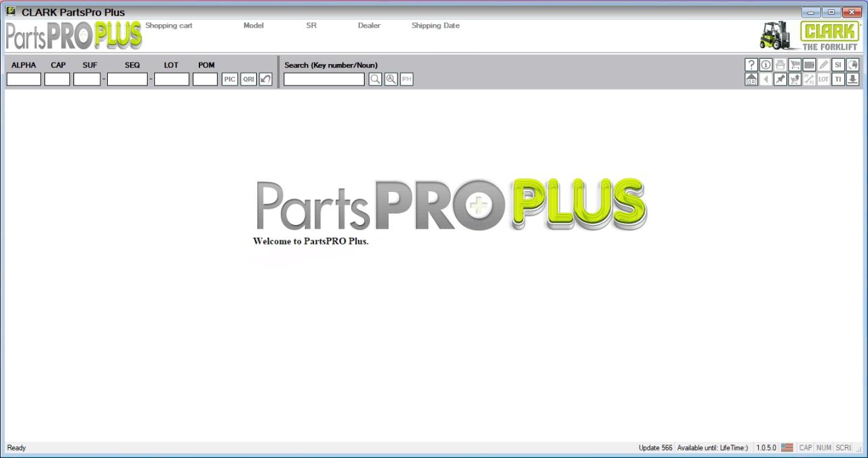Image resolution: width=868 pixels, height=458 pixels.
Task: Open the Help icon
Action: pyautogui.click(x=751, y=65)
